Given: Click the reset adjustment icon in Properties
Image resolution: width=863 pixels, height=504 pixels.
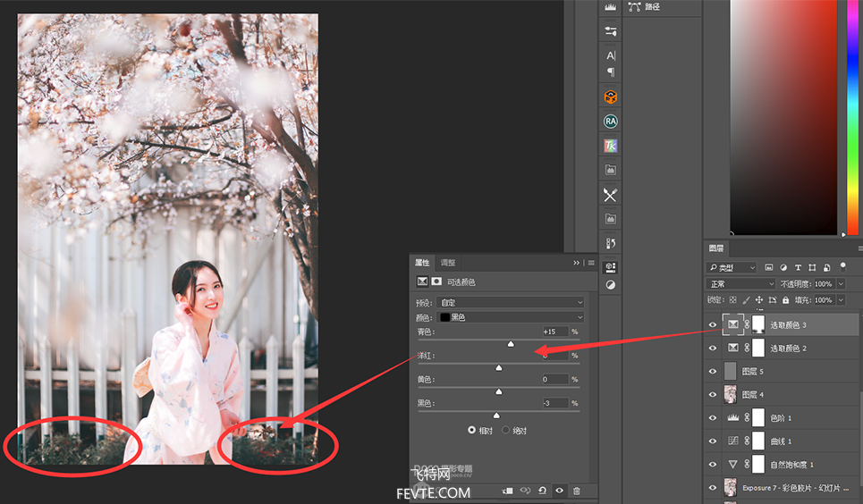Looking at the screenshot, I should point(542,491).
